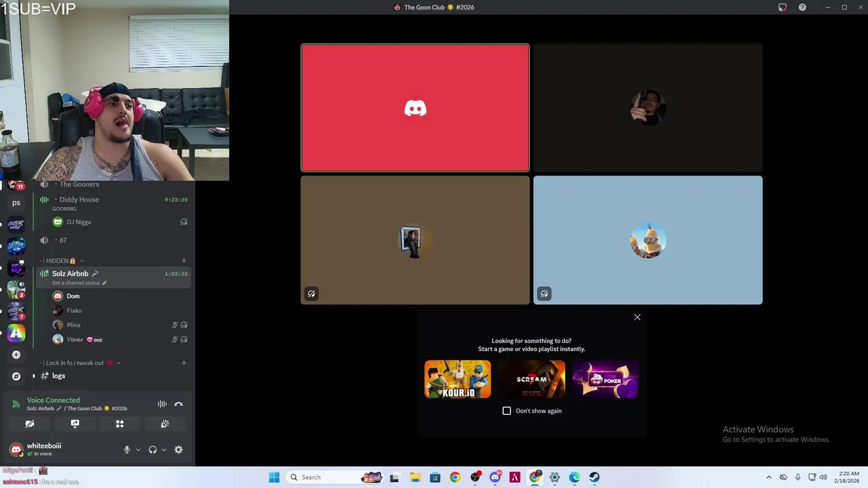The height and width of the screenshot is (488, 868).
Task: Mute microphone beside whiteeboiii
Action: point(127,449)
